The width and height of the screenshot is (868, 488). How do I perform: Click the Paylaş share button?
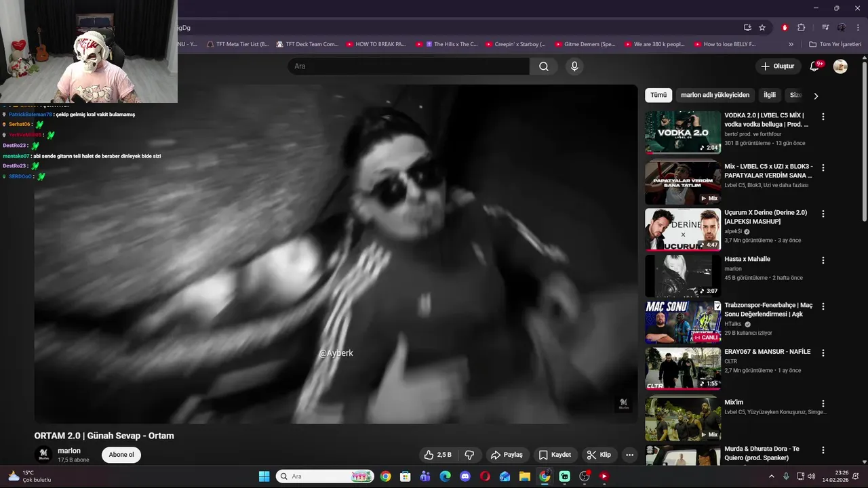coord(507,455)
